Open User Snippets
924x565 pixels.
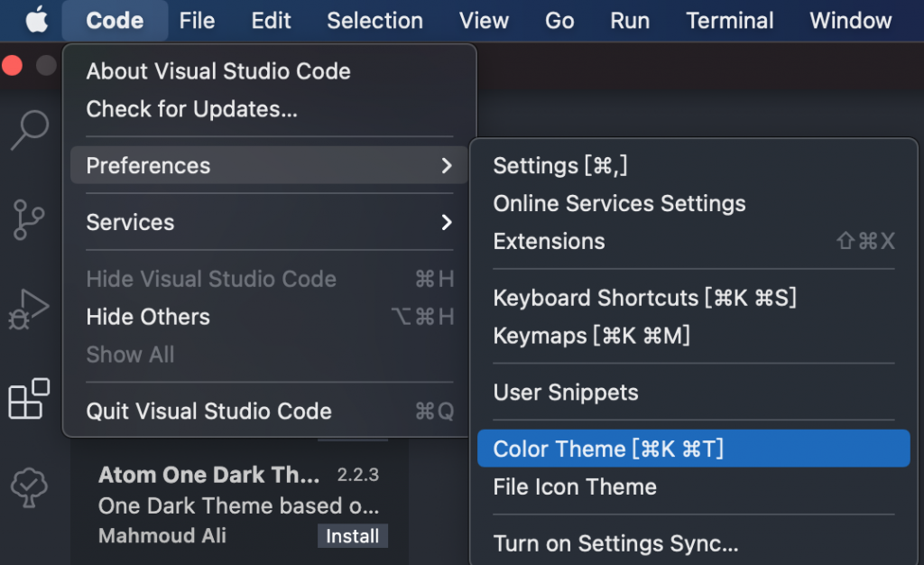[x=694, y=393]
